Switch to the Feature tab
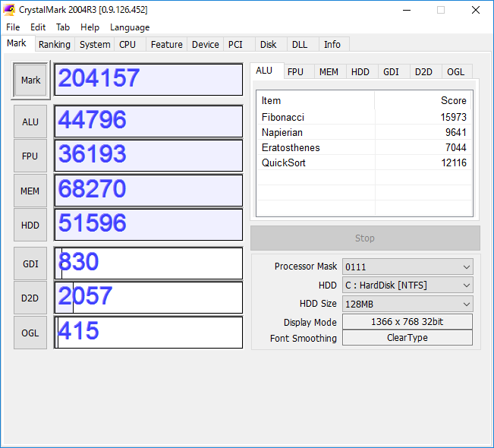This screenshot has height=448, width=494. tap(167, 45)
